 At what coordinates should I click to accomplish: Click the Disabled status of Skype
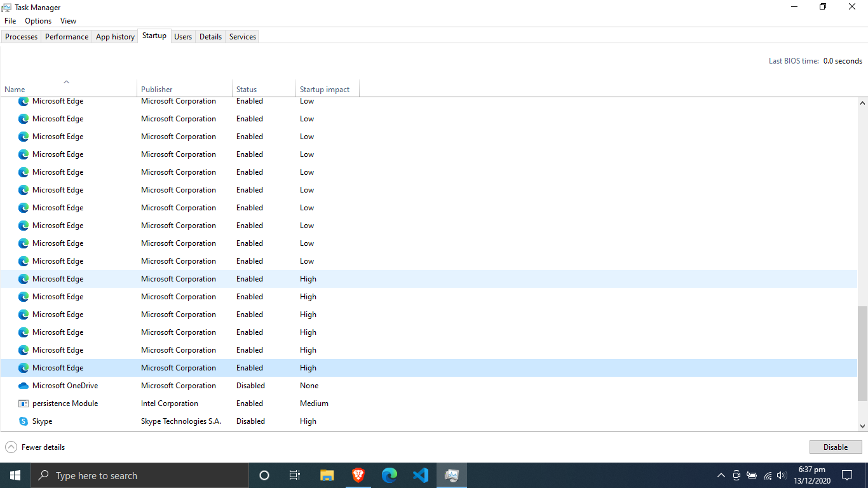(x=250, y=421)
